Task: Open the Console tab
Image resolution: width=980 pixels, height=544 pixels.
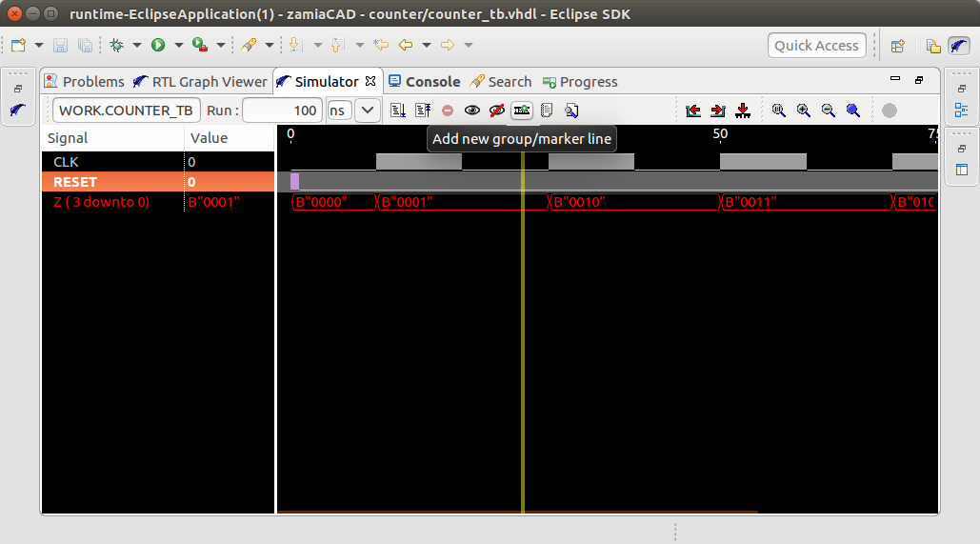Action: (425, 82)
